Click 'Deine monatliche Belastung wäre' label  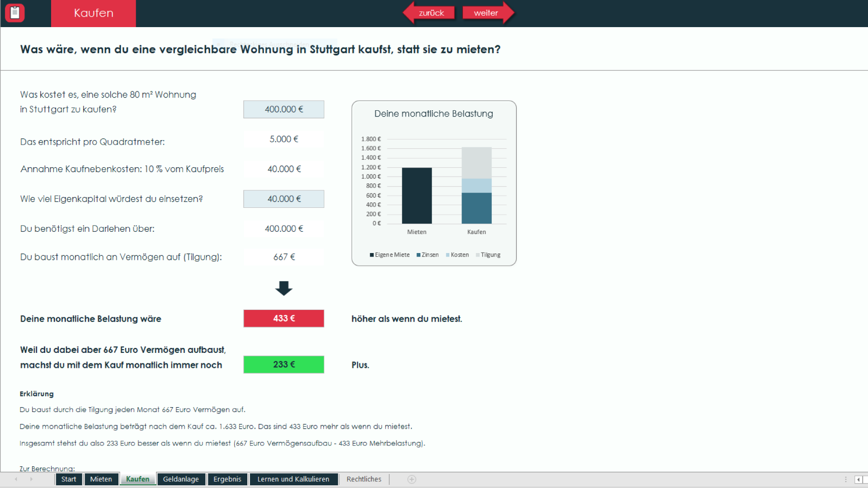(x=90, y=319)
